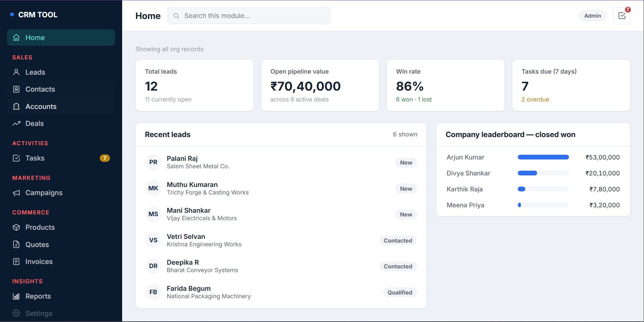Click Divya Shankar's leaderboard progress bar
Viewport: 644px width, 322px height.
click(x=543, y=173)
